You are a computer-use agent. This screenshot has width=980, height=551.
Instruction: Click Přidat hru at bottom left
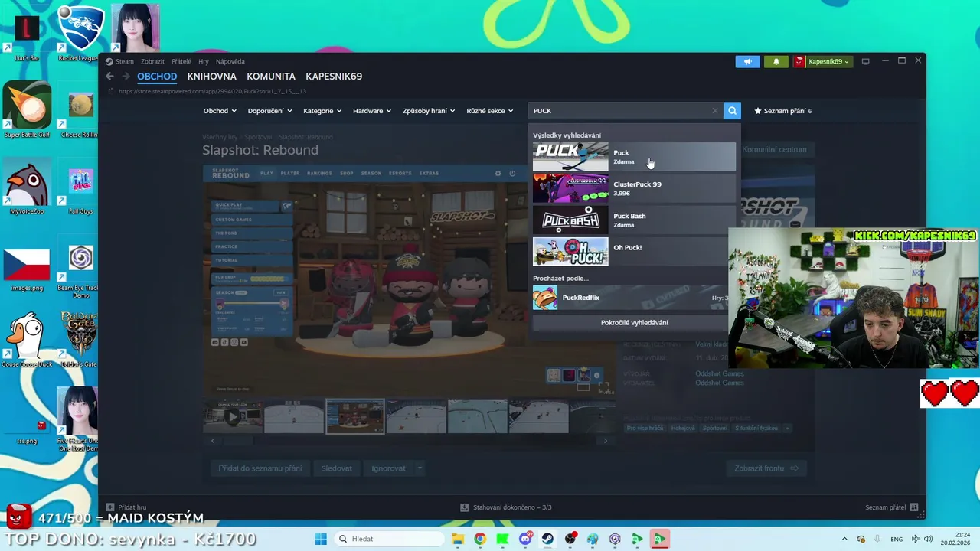tap(126, 507)
